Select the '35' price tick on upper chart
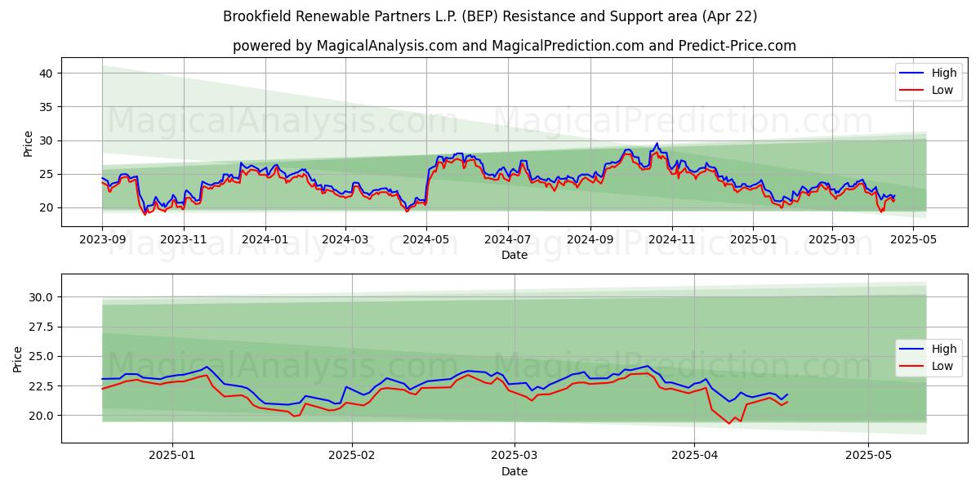 pos(47,107)
